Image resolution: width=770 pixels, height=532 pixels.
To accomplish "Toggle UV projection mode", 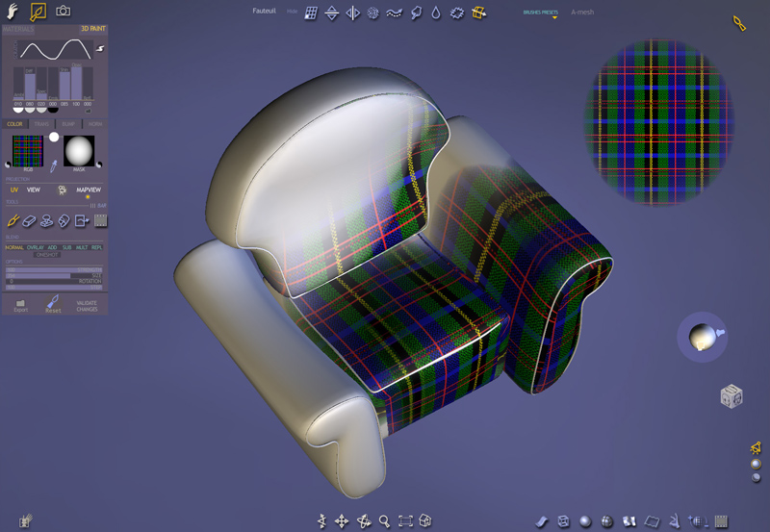I will tap(14, 190).
